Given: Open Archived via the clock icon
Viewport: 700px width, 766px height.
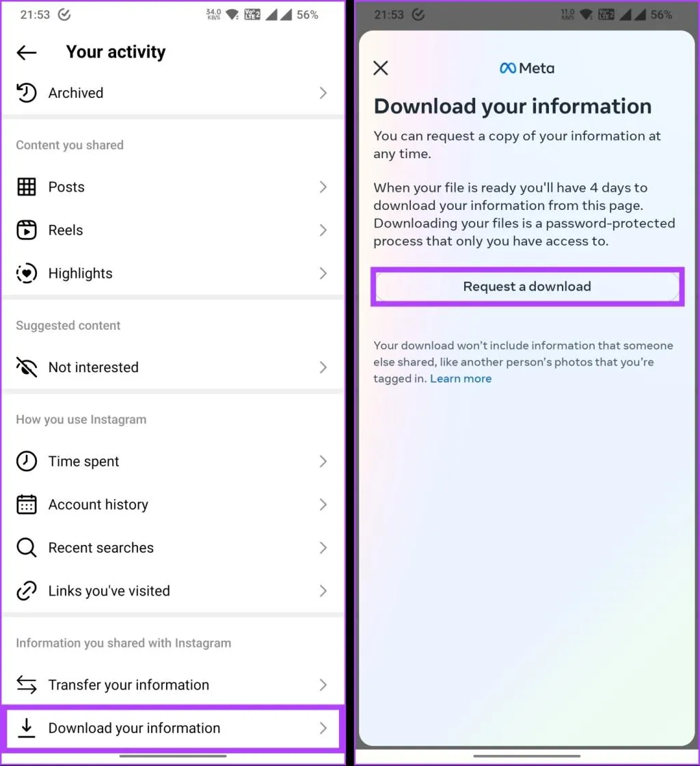Looking at the screenshot, I should (26, 93).
